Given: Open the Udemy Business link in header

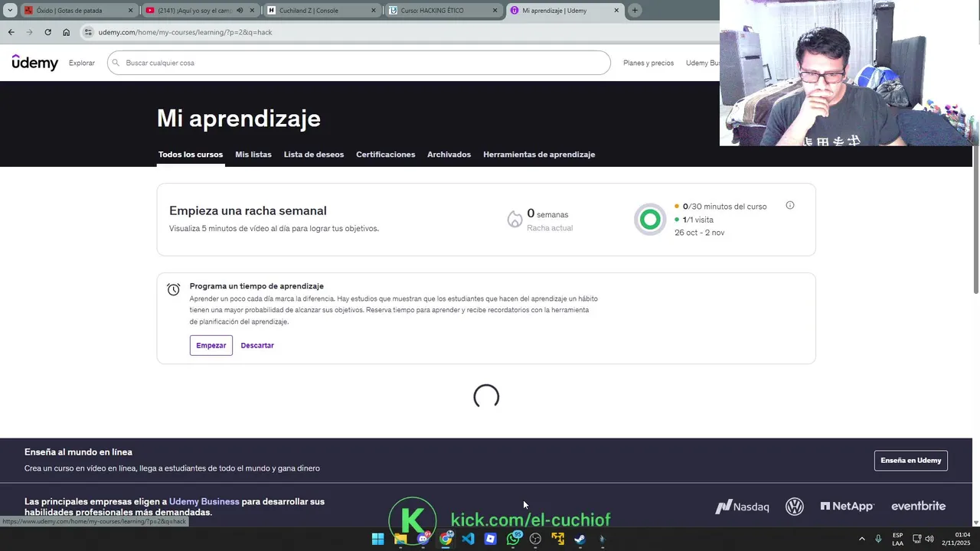Looking at the screenshot, I should (x=703, y=63).
